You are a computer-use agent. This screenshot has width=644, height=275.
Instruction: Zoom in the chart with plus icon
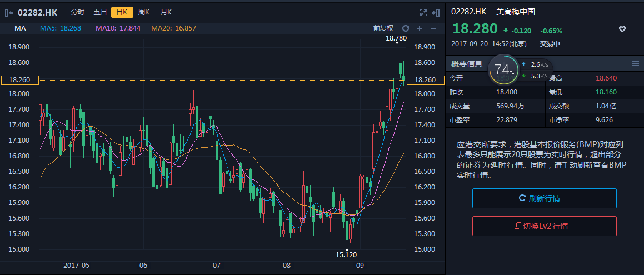[x=420, y=28]
